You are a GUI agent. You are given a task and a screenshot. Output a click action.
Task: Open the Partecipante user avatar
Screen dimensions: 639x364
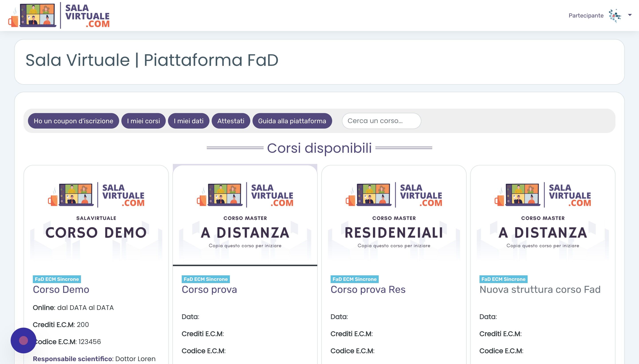pos(615,16)
